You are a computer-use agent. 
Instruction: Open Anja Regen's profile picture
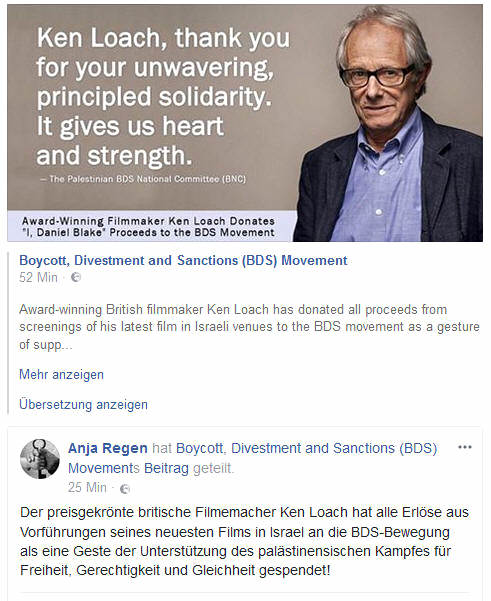39,459
